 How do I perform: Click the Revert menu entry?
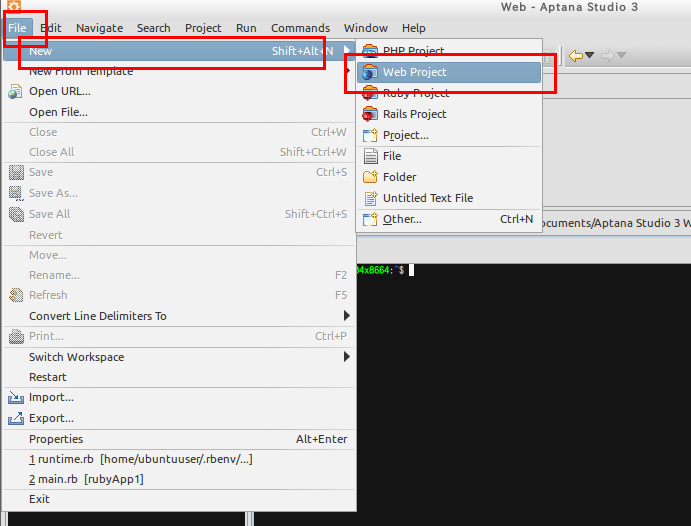click(178, 235)
